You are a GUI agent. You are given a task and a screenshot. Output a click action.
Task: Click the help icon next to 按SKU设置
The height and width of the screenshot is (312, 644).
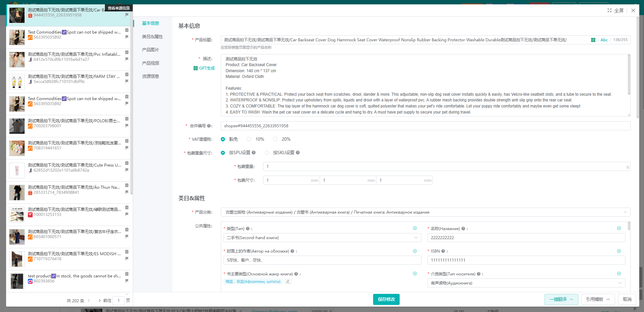pyautogui.click(x=298, y=153)
